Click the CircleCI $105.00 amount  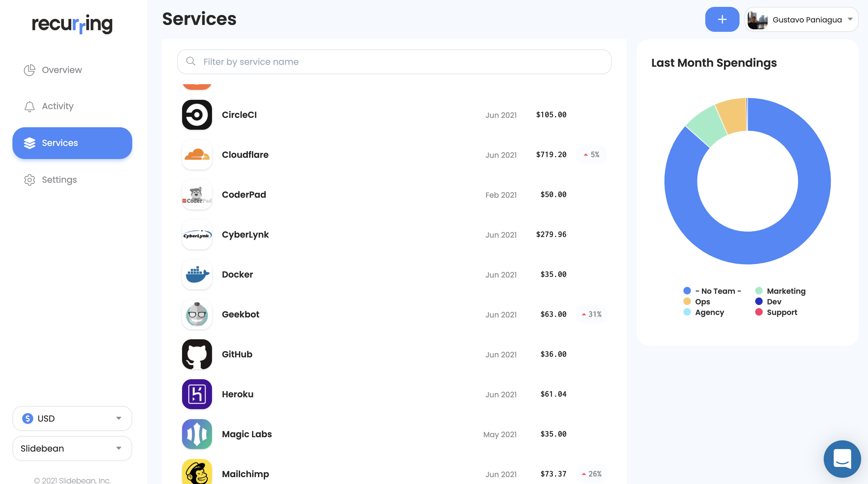551,114
